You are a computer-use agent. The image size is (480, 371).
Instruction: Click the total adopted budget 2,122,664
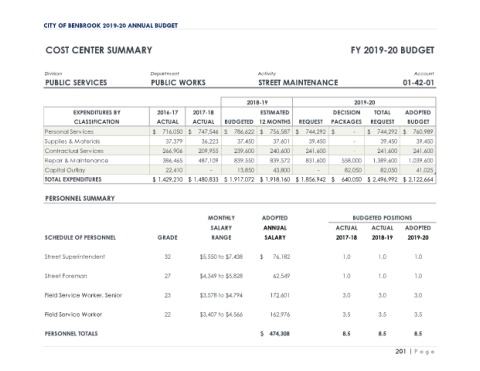tap(418, 180)
